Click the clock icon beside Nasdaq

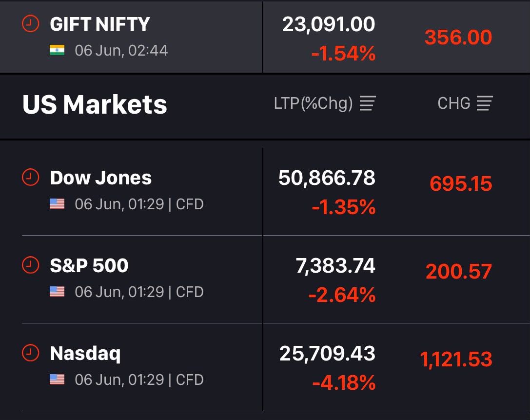[x=30, y=353]
